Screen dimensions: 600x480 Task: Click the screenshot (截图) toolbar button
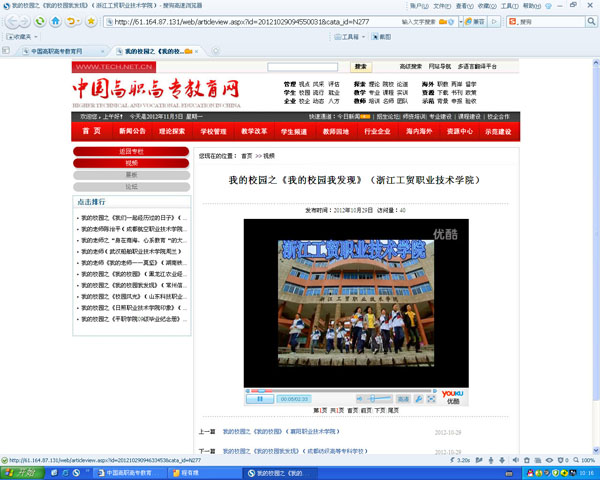click(x=382, y=37)
